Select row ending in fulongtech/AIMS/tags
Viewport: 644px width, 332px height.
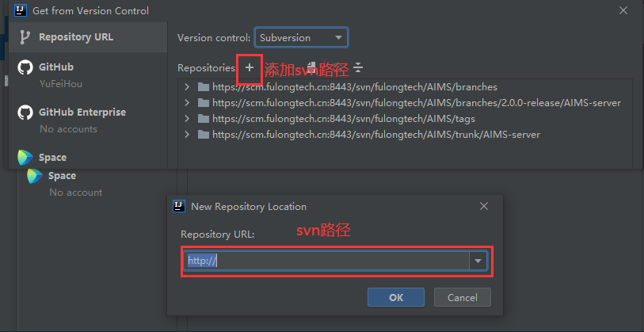pyautogui.click(x=406, y=119)
